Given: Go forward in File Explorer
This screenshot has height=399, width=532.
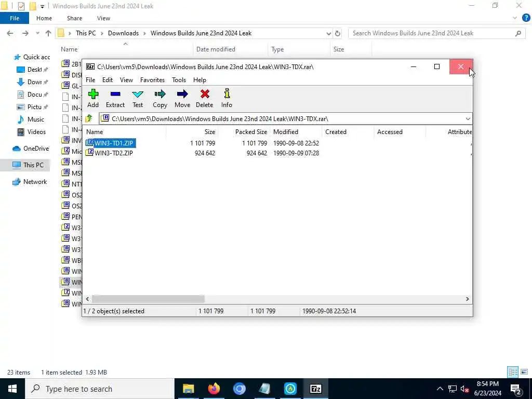Looking at the screenshot, I should 25,33.
